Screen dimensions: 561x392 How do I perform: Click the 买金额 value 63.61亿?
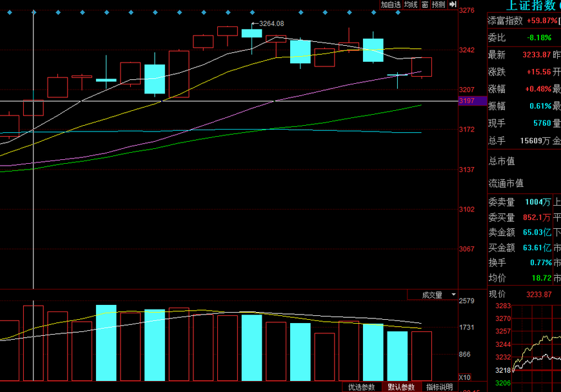click(x=537, y=248)
